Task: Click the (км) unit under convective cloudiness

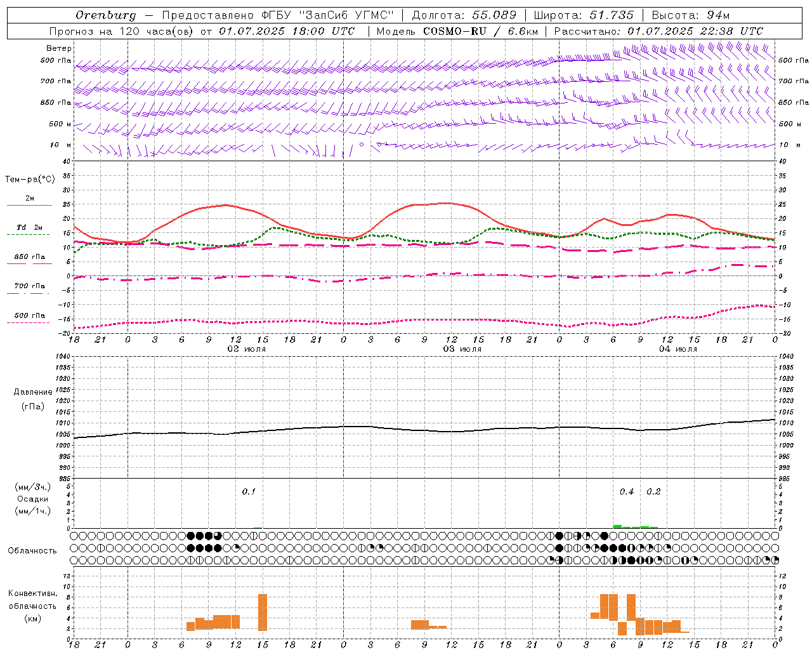Action: (x=33, y=619)
